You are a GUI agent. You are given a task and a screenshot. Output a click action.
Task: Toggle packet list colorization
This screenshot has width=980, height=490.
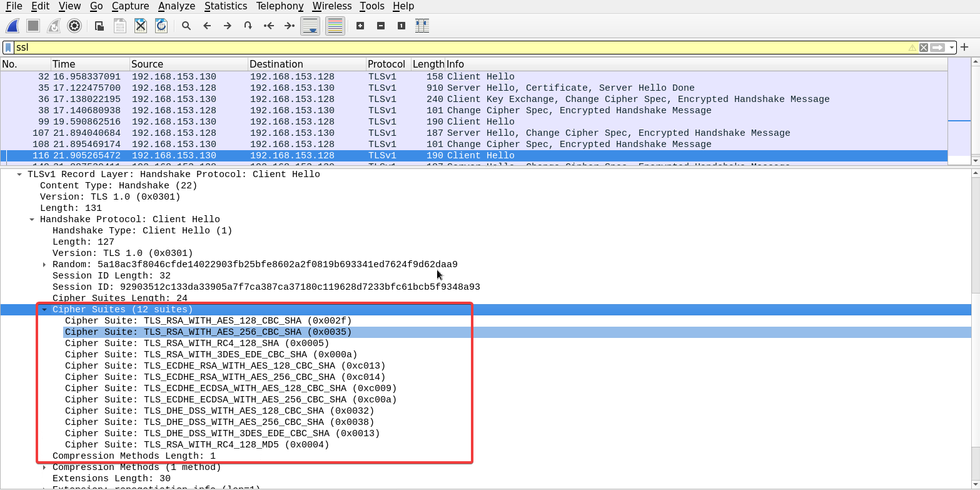tap(335, 26)
